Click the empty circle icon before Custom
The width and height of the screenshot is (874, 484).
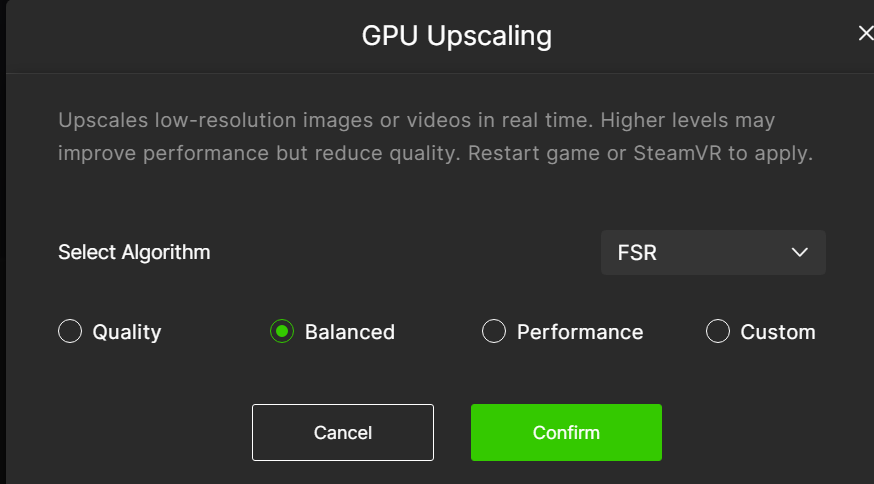coord(718,332)
